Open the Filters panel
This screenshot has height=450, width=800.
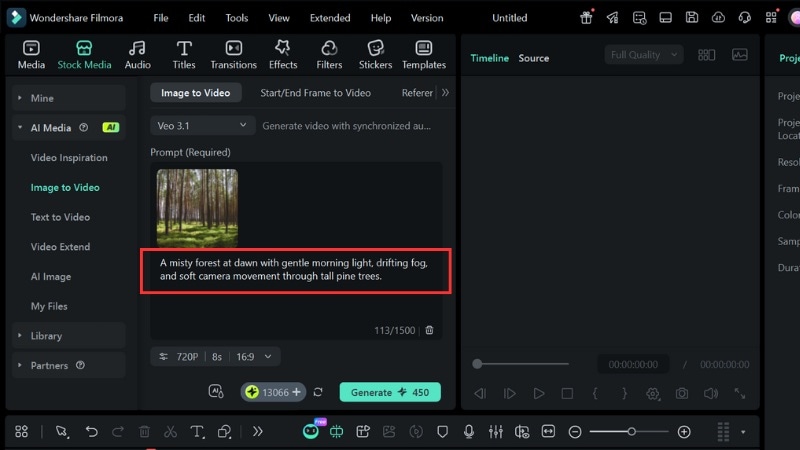329,55
